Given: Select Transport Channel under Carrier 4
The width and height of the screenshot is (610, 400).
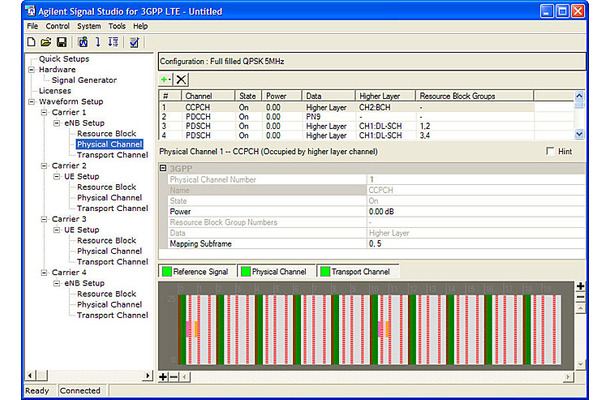Looking at the screenshot, I should (112, 315).
